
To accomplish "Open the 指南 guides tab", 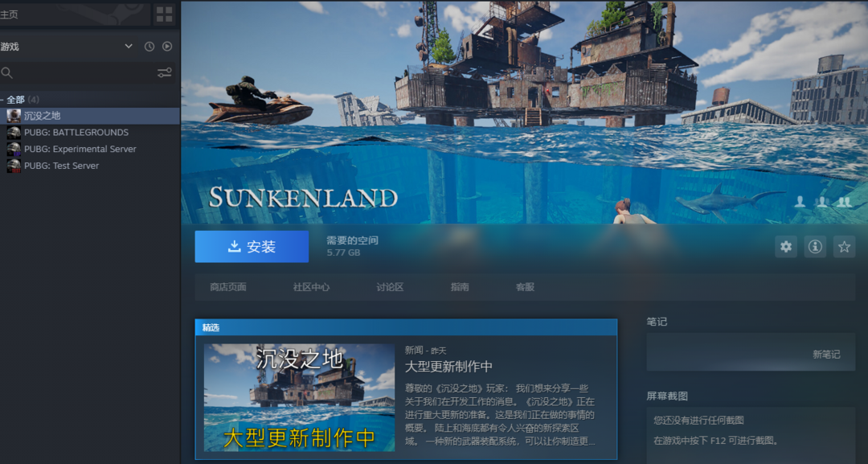I will pyautogui.click(x=460, y=287).
